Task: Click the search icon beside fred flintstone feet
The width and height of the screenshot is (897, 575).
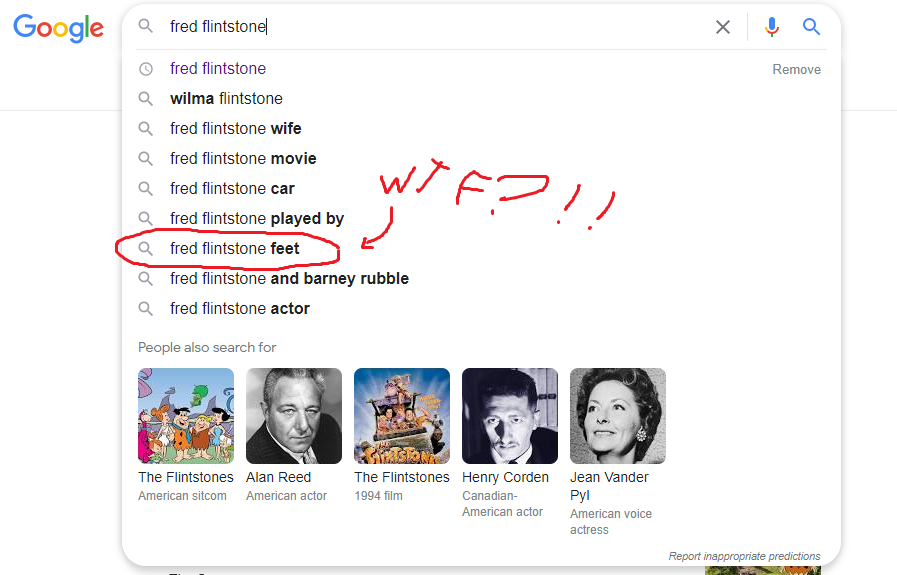Action: [146, 248]
